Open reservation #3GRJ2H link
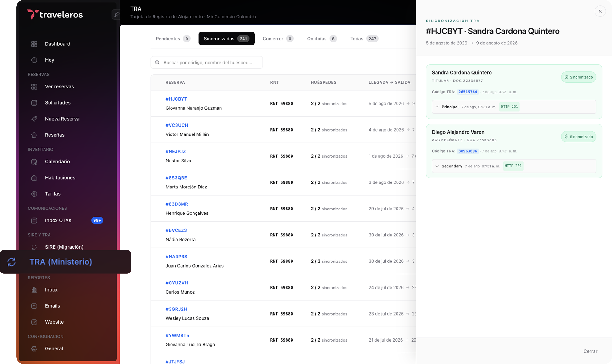The width and height of the screenshot is (612, 364). click(176, 309)
